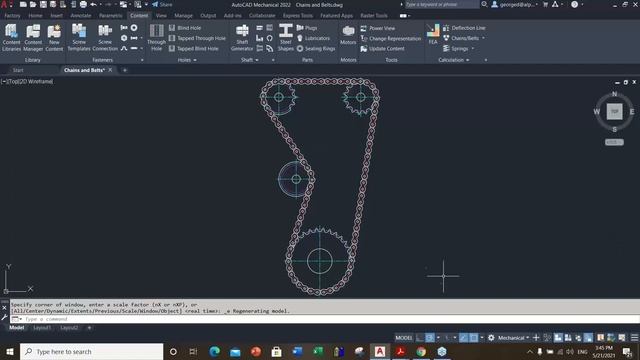Screen dimensions: 640x360
Task: Switch to the Parametric ribbon tab
Action: point(111,16)
